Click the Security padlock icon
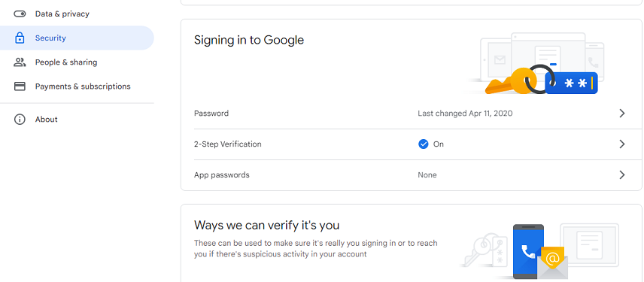 pyautogui.click(x=20, y=38)
